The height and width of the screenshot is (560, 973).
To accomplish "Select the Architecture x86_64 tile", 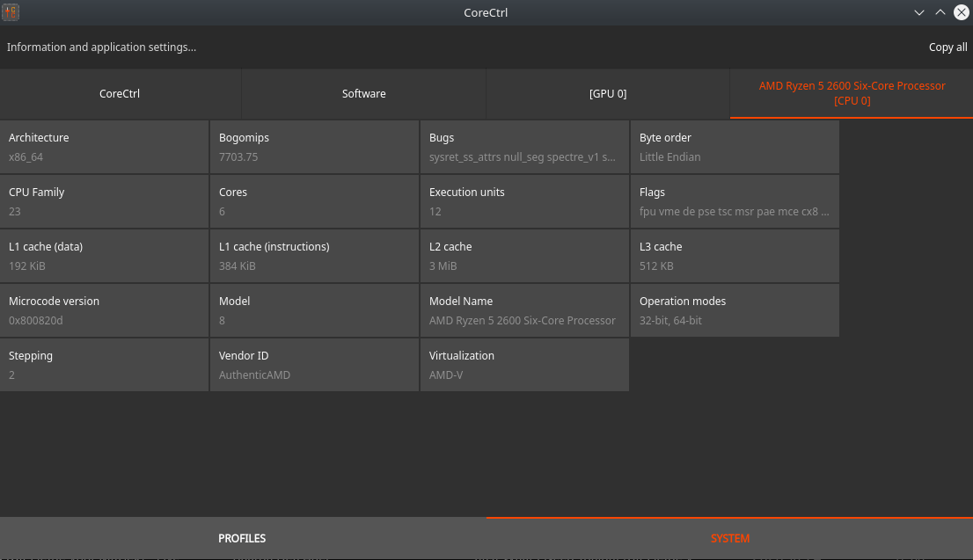I will click(x=104, y=147).
